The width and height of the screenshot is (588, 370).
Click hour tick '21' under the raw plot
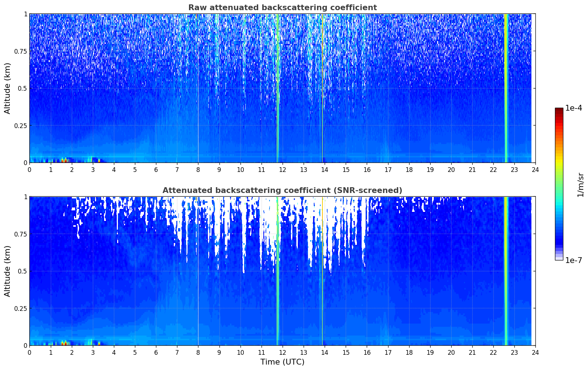point(472,169)
